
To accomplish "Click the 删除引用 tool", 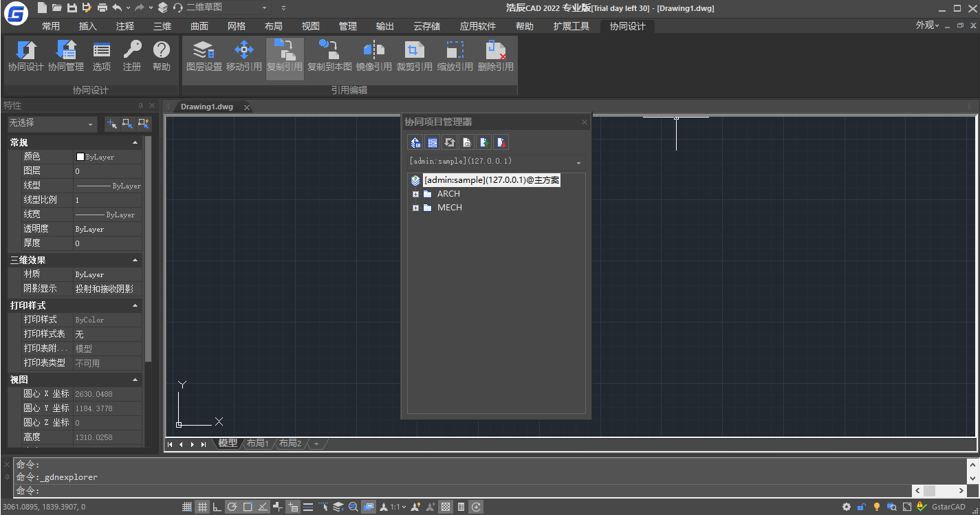I will pyautogui.click(x=496, y=56).
